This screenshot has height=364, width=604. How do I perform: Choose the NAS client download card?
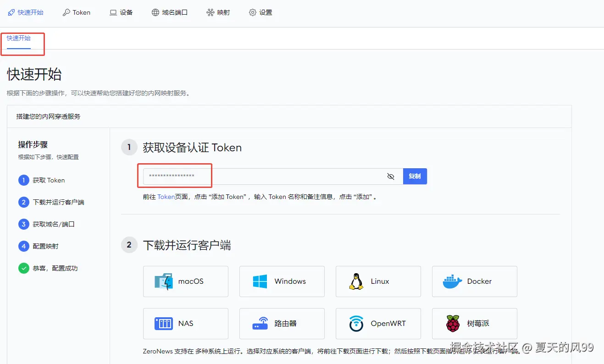[186, 324]
